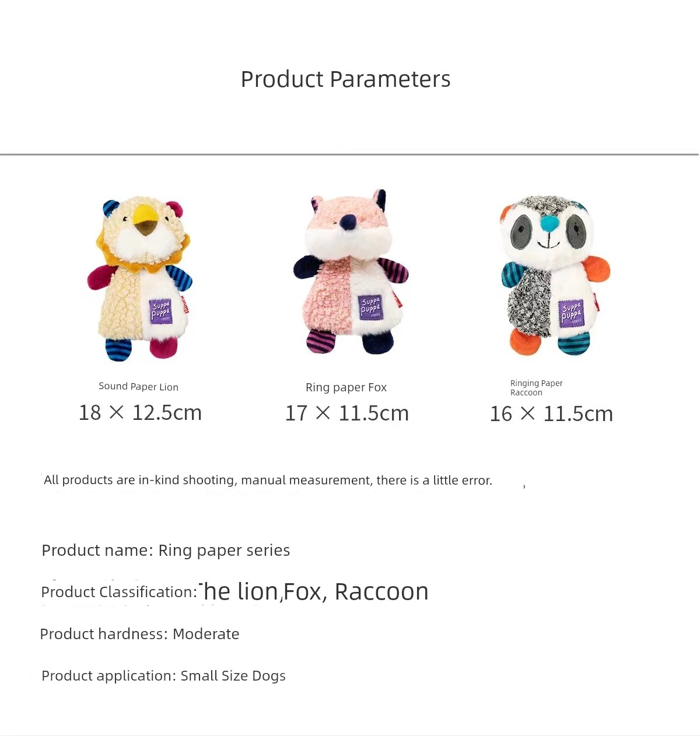Click the purple Suppa Puppa tag on lion
The width and height of the screenshot is (700, 736).
[x=160, y=312]
